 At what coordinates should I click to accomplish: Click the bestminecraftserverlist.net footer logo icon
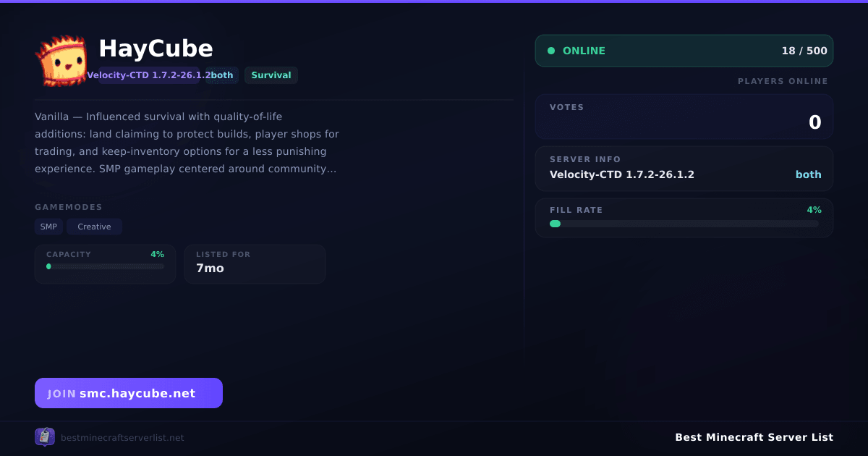pos(45,437)
